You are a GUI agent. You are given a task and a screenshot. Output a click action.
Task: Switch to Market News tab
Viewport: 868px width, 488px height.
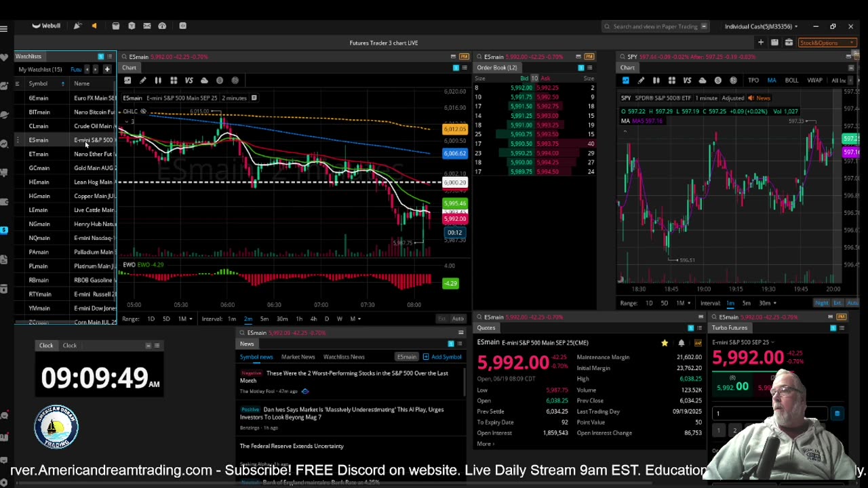click(298, 357)
